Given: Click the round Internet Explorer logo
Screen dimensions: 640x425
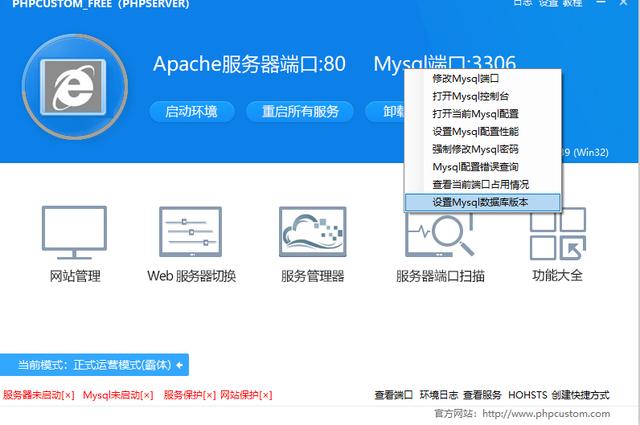Looking at the screenshot, I should 75,87.
